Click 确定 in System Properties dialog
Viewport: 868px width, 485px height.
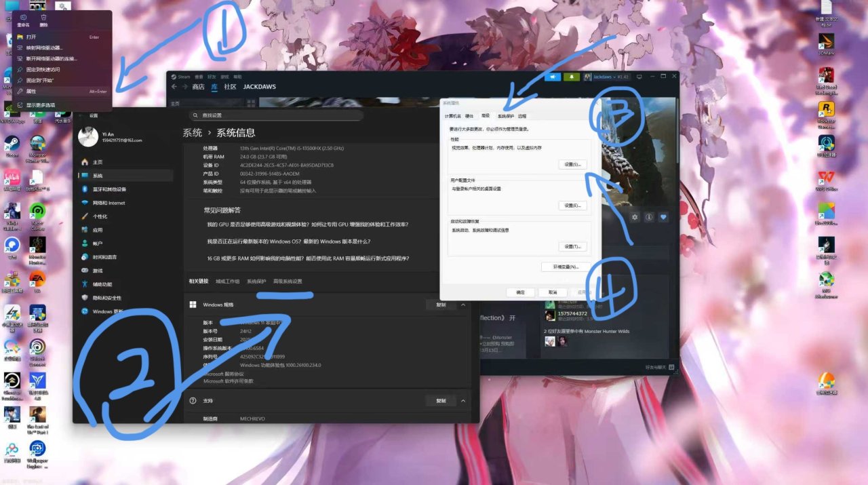521,292
